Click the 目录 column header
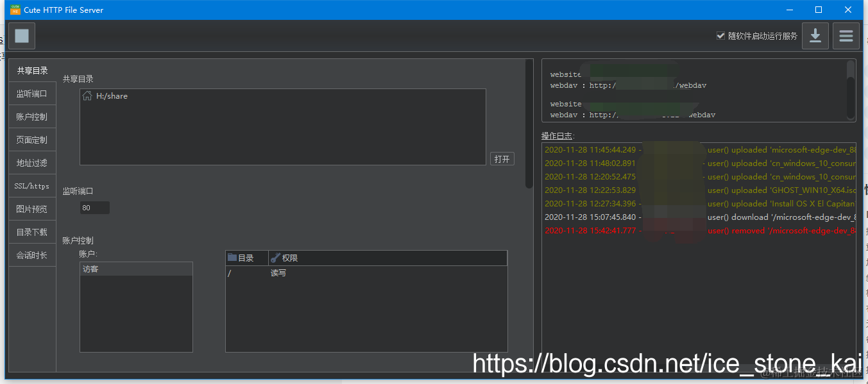Screen dimensions: 868x384 click(x=247, y=258)
